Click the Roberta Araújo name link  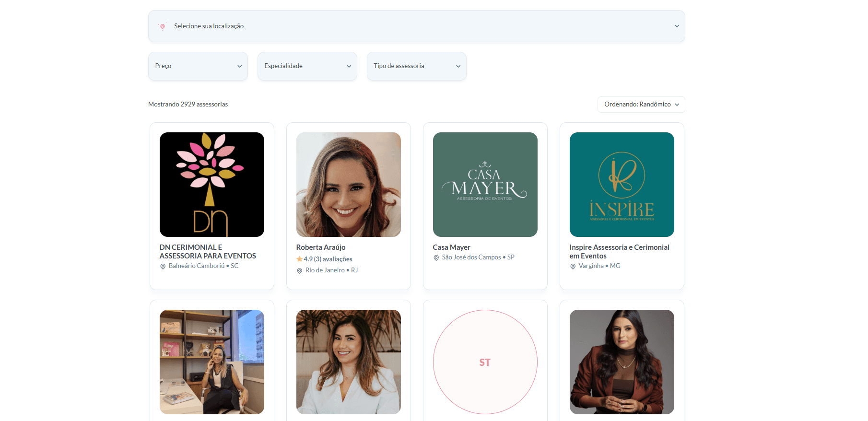coord(321,247)
